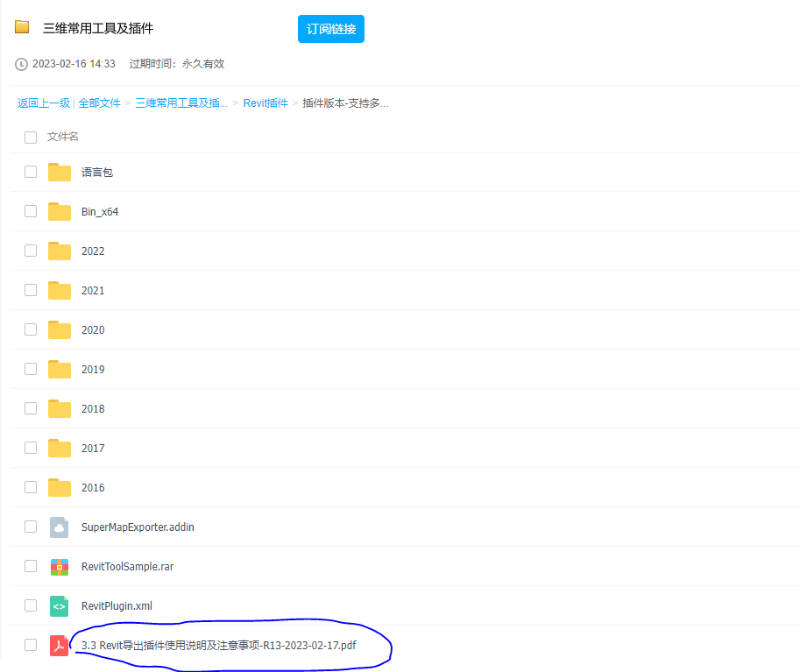This screenshot has width=800, height=672.
Task: Select the checkbox for folder 2021
Action: tap(31, 290)
